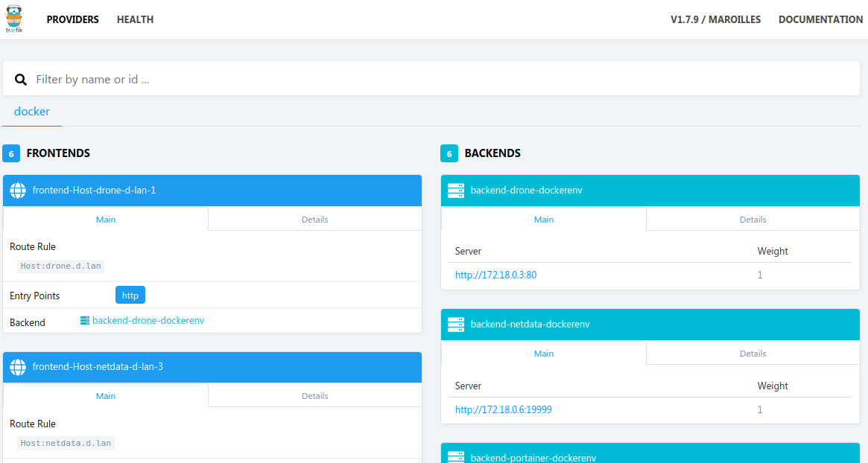Open the server link http://172.18.0.6:19999
This screenshot has width=868, height=463.
503,409
